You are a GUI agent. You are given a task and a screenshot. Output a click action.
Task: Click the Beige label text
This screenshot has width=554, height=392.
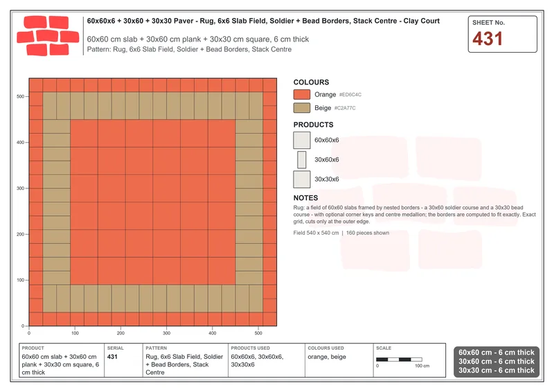click(x=323, y=108)
